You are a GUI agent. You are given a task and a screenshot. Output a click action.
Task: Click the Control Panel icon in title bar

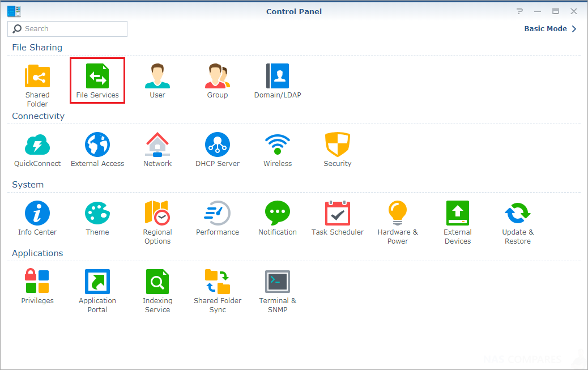[x=14, y=11]
